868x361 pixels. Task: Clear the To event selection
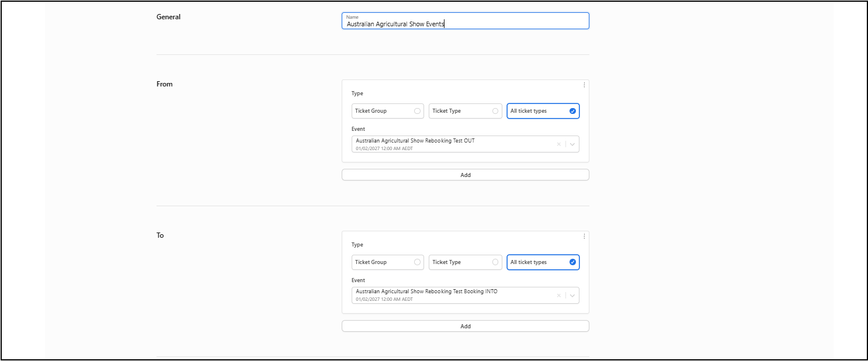tap(558, 296)
